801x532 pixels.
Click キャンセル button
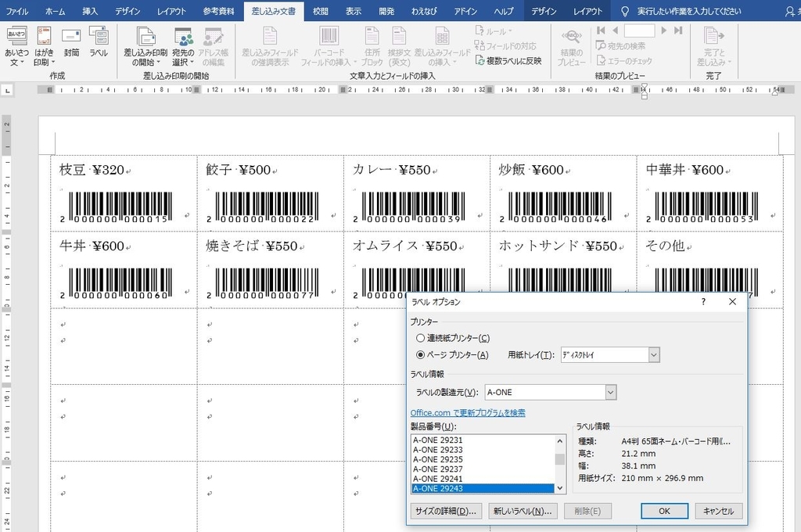pyautogui.click(x=718, y=511)
